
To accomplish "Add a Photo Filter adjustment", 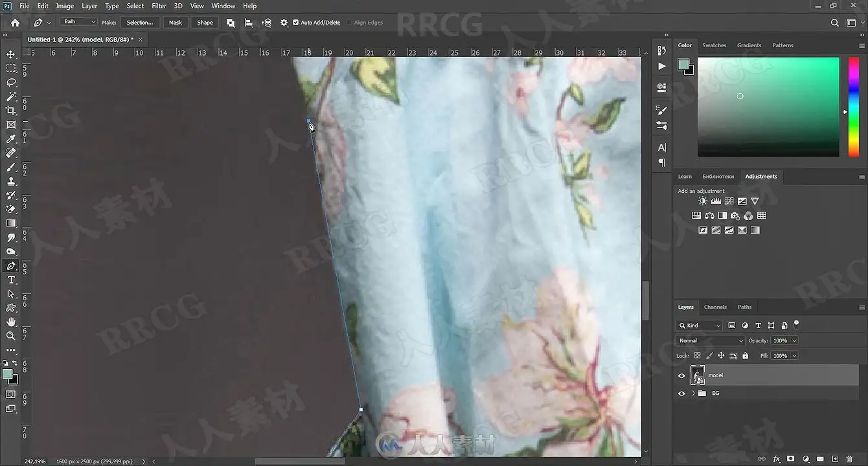I will point(735,216).
